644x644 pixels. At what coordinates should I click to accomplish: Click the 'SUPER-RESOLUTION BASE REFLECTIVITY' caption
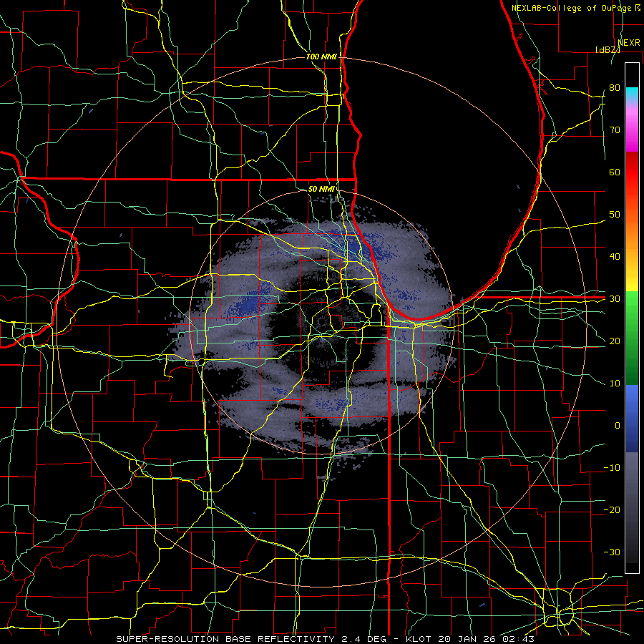point(225,639)
